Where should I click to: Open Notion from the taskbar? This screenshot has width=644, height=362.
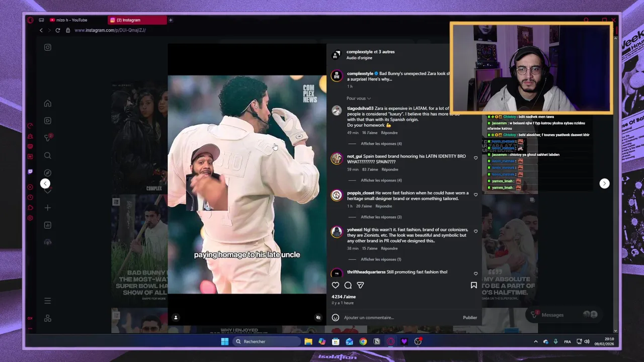[377, 341]
